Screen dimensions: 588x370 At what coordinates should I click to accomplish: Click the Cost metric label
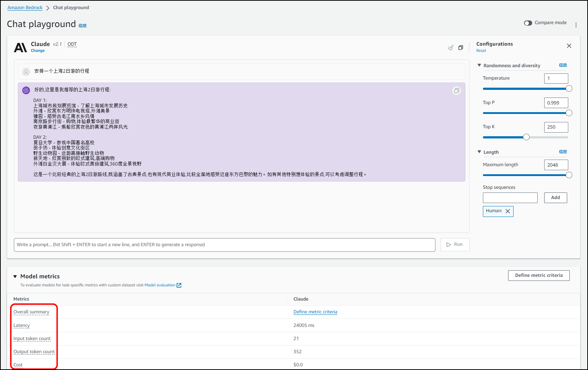tap(18, 365)
